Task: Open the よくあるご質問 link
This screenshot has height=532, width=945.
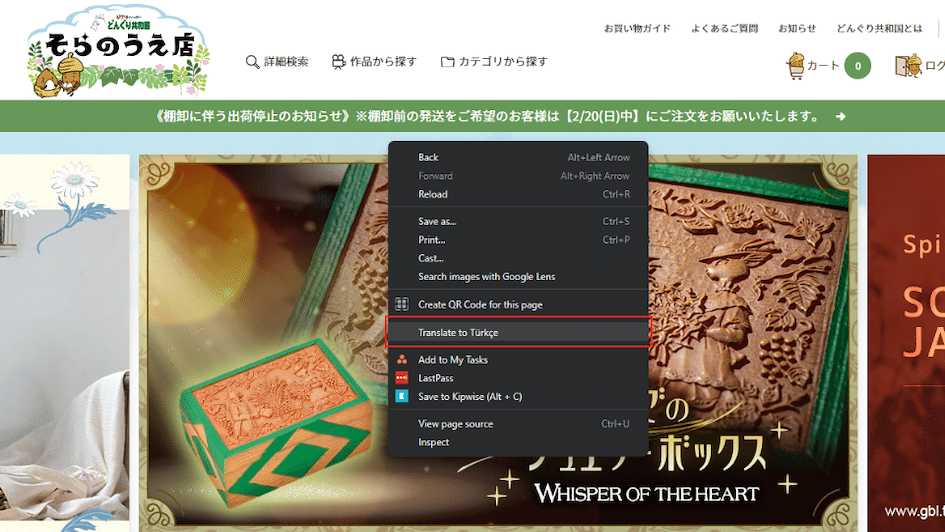Action: [x=724, y=28]
